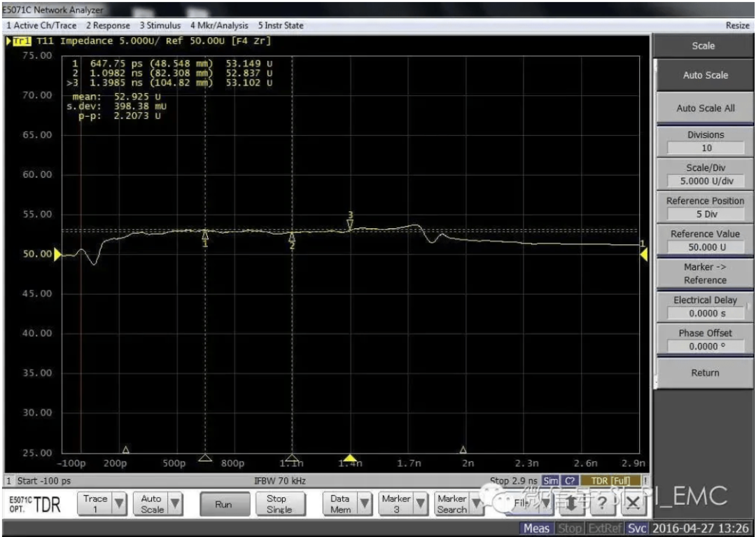Click the Data Mem button
Viewport: 756px width, 537px height.
(340, 504)
